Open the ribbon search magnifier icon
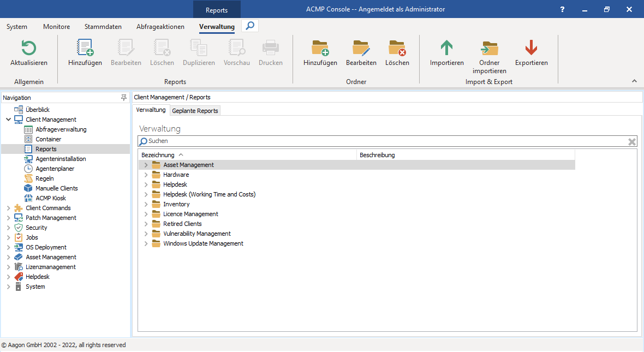The width and height of the screenshot is (644, 352). click(250, 26)
